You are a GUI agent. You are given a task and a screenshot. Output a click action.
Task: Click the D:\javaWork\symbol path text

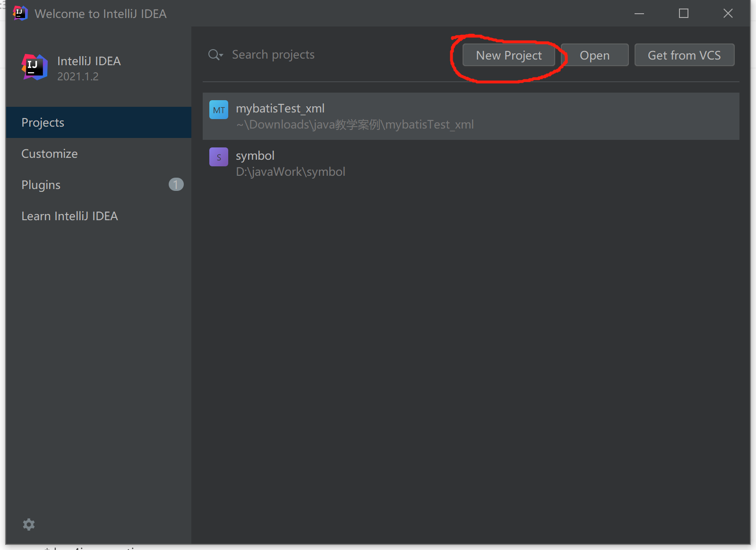pos(291,172)
